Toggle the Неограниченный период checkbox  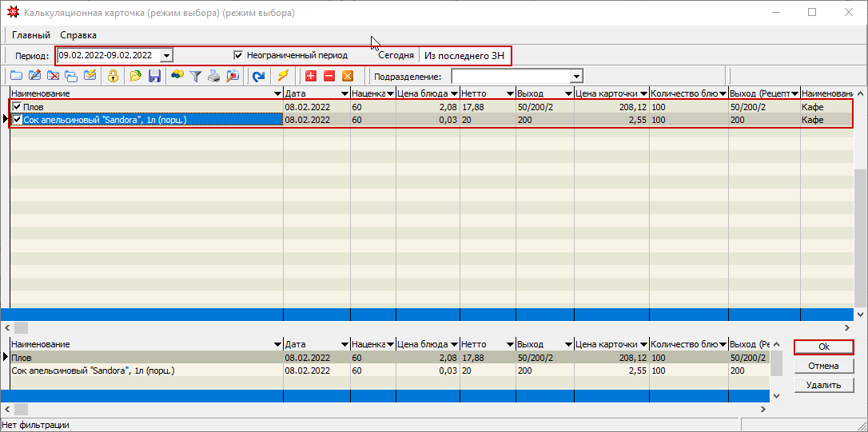[x=238, y=55]
